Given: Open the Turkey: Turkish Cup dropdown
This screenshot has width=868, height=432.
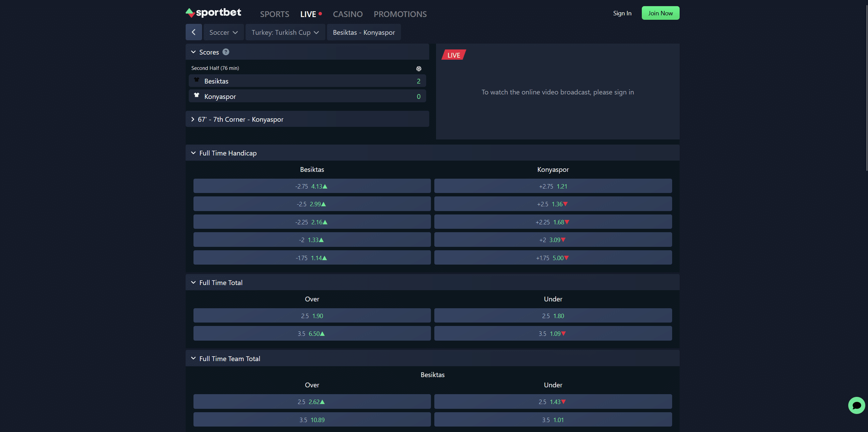Looking at the screenshot, I should pyautogui.click(x=285, y=32).
